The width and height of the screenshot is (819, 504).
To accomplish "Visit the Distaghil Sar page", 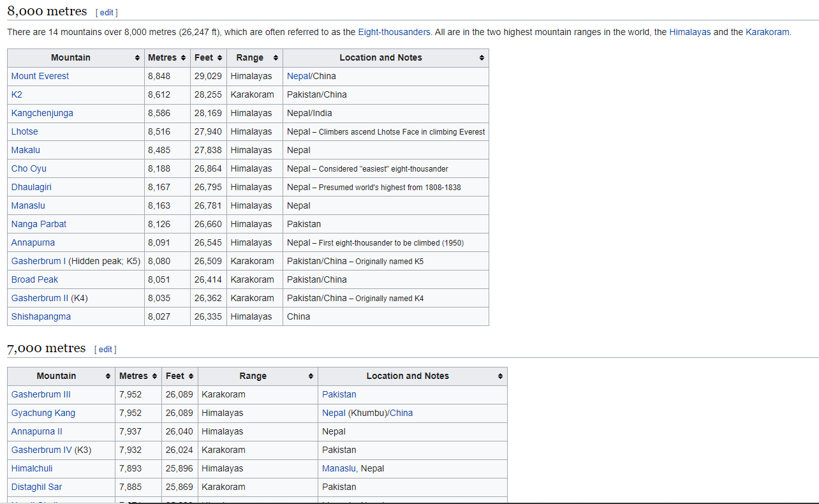I will [36, 487].
